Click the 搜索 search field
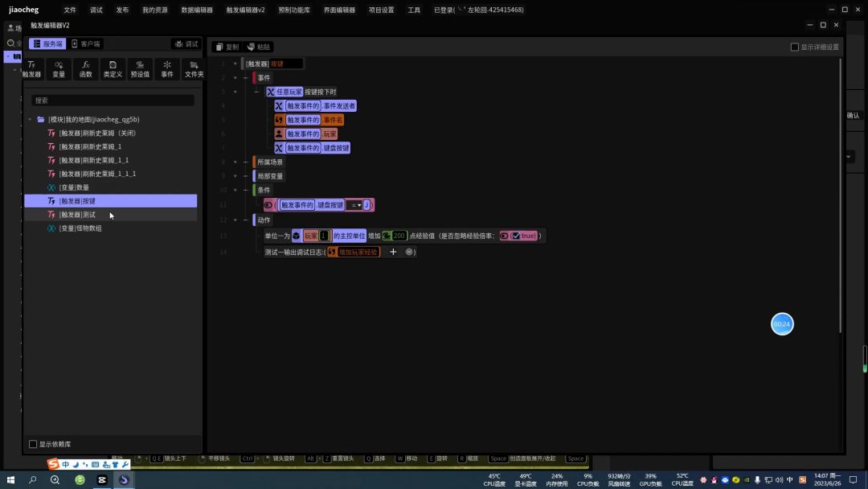Image resolution: width=868 pixels, height=489 pixels. [113, 101]
